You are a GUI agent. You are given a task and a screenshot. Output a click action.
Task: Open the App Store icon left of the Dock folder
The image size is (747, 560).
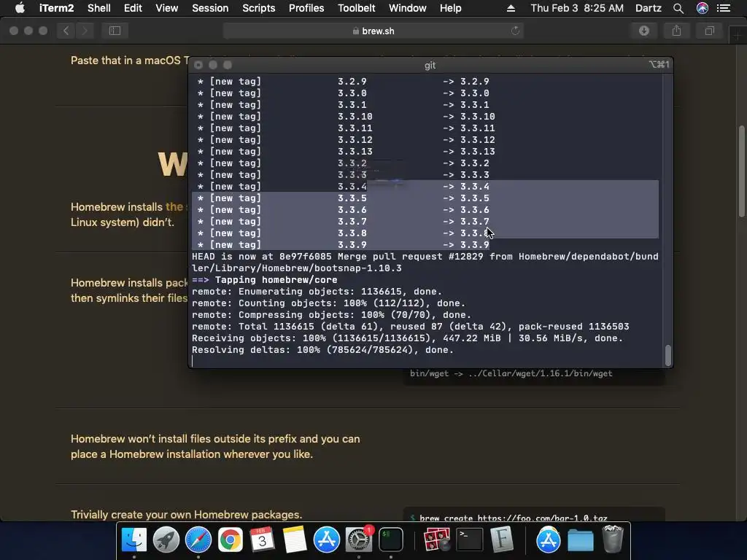[548, 540]
